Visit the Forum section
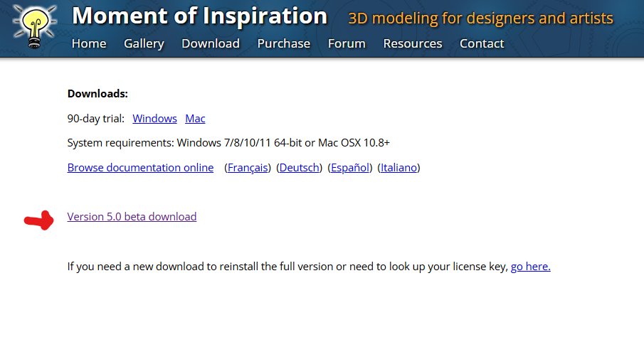The width and height of the screenshot is (644, 347). [x=347, y=43]
